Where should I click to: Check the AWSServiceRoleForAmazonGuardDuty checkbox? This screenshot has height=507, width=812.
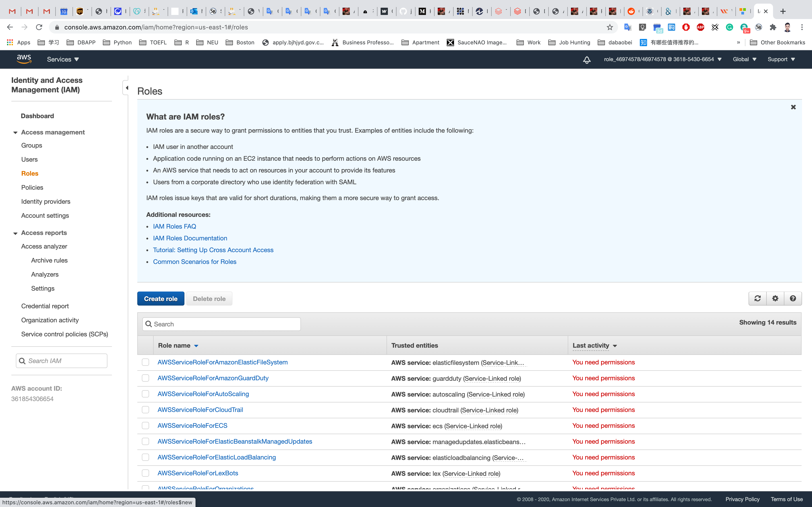coord(145,378)
